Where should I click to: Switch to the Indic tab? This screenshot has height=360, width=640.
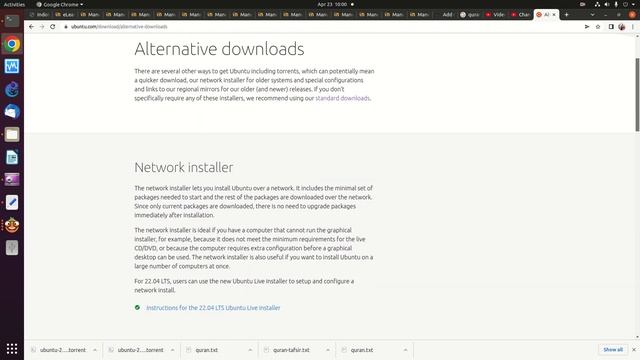(38, 15)
